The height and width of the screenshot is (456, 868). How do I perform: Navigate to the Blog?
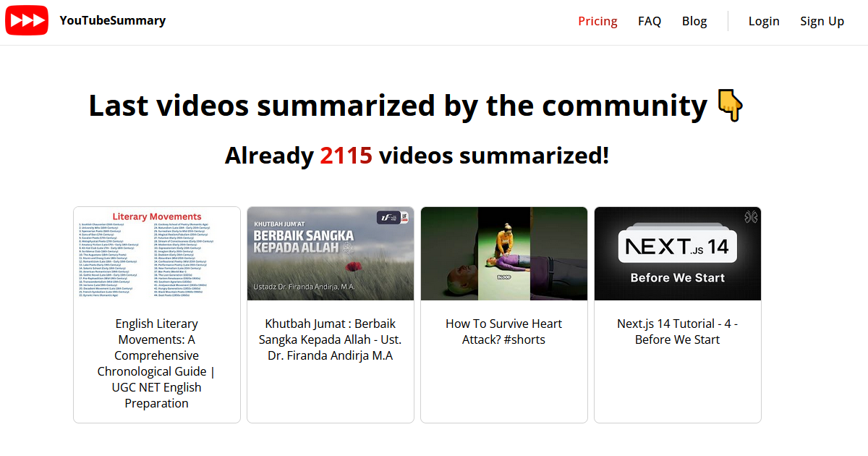point(694,21)
